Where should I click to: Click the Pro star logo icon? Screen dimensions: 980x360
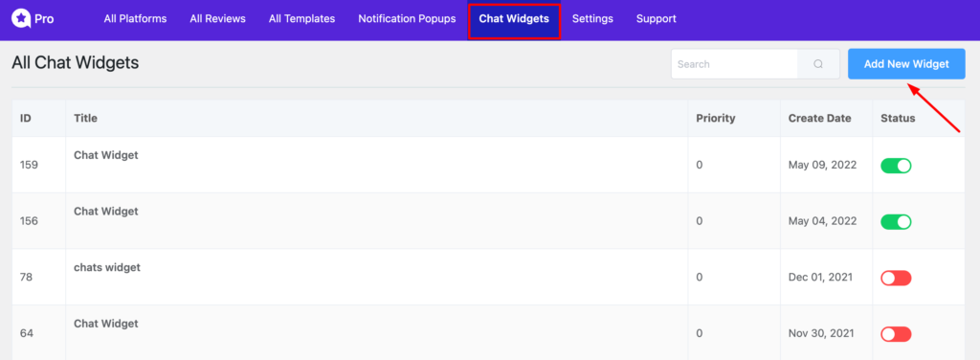pos(21,19)
